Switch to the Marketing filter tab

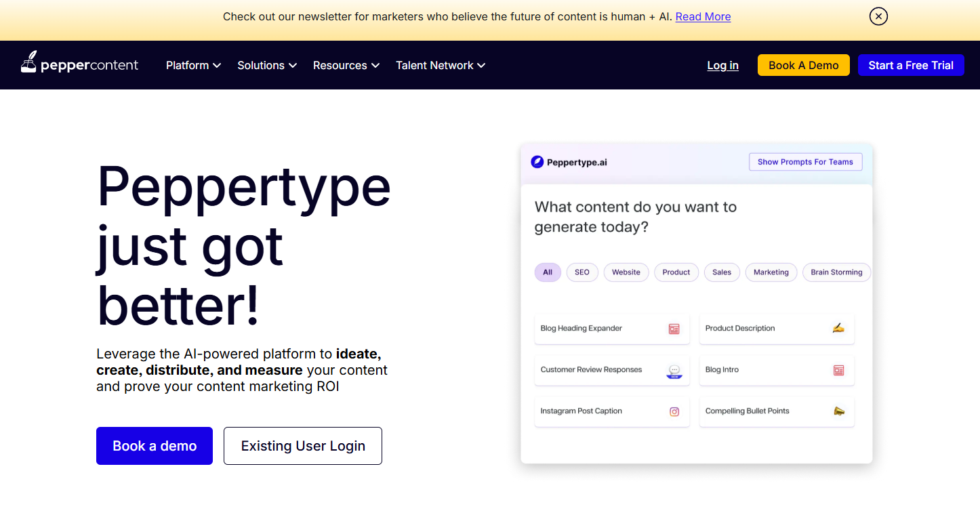(x=771, y=272)
